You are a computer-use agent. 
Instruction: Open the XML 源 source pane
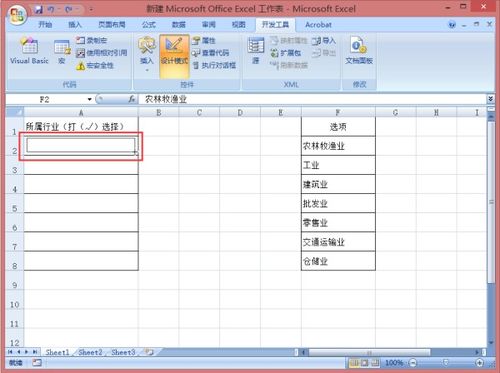click(256, 51)
